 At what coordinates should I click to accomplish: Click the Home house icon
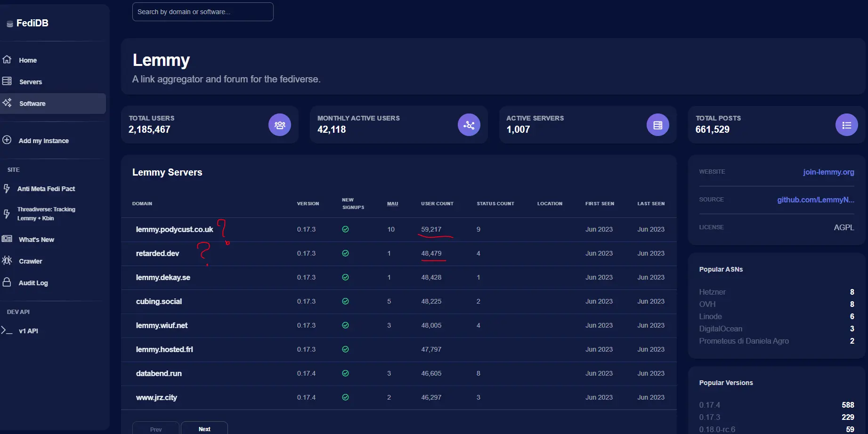(7, 59)
